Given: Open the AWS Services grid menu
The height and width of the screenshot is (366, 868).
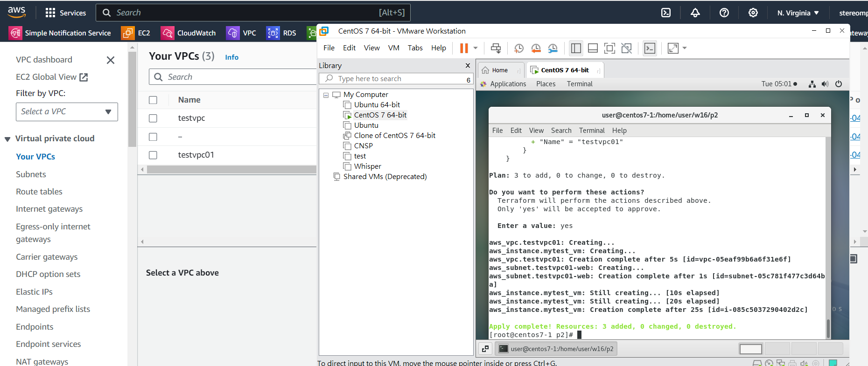Looking at the screenshot, I should tap(66, 13).
